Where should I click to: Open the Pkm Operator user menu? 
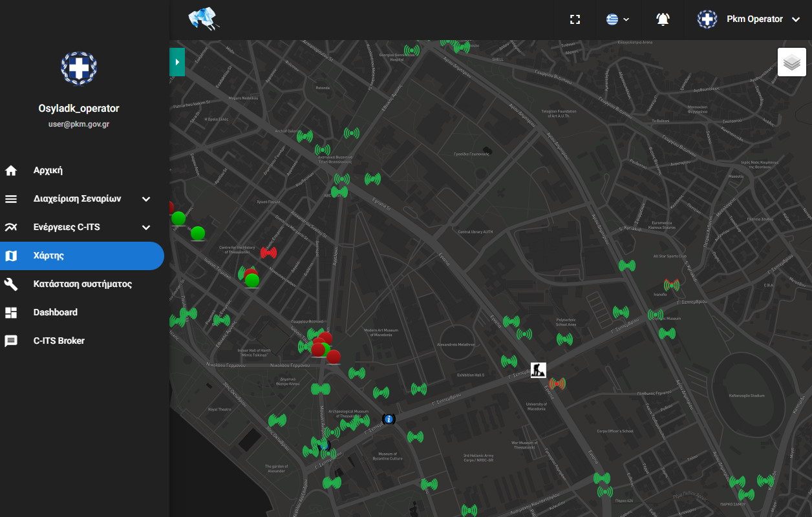750,19
